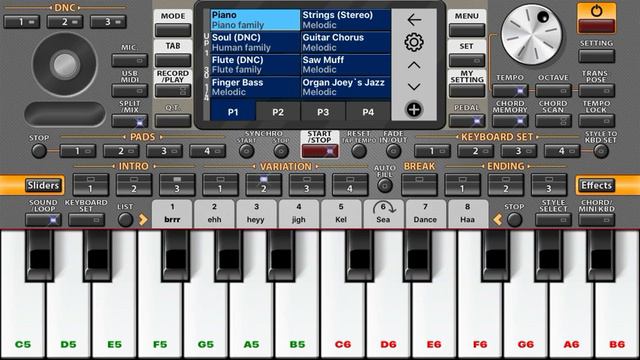
Task: Open the Effects panel
Action: tap(596, 185)
